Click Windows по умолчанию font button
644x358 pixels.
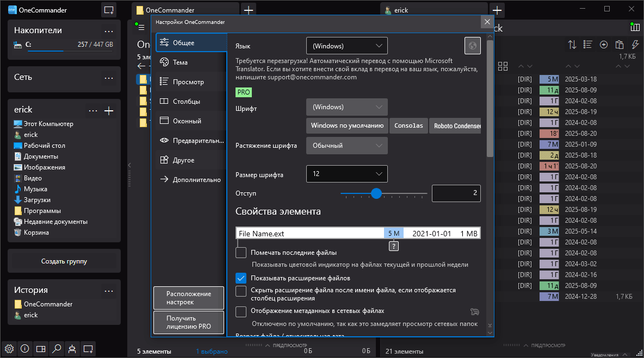(347, 125)
